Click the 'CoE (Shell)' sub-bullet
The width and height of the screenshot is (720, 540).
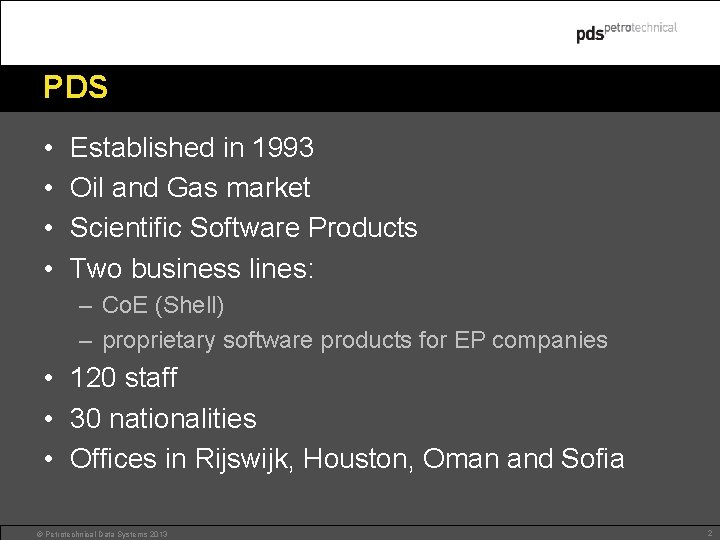click(163, 304)
